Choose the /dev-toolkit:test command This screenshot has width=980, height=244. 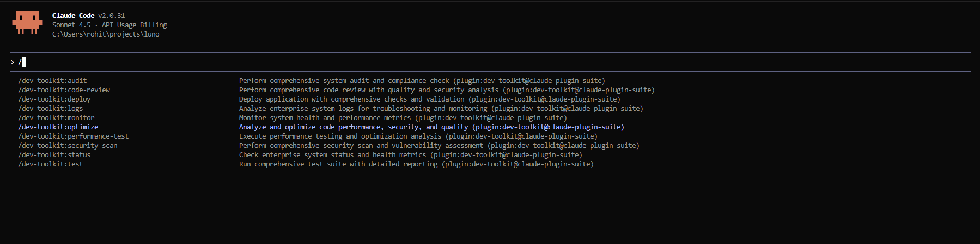coord(51,164)
